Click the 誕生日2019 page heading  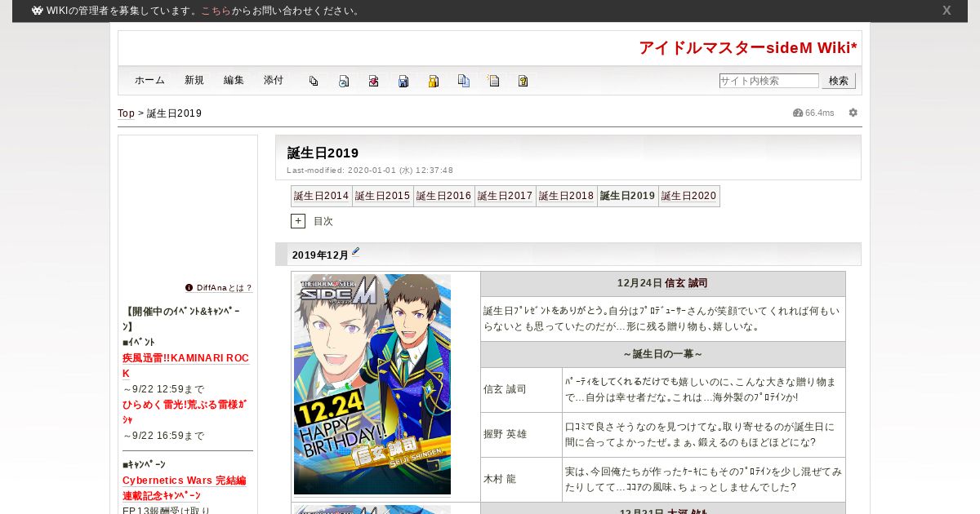323,153
